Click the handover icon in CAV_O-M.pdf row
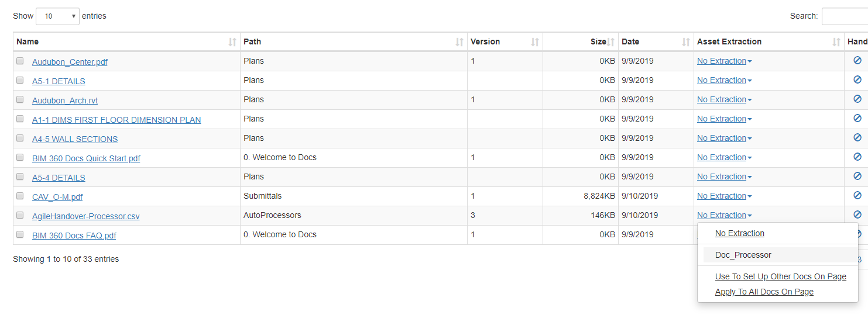Viewport: 868px width, 315px height. pos(857,196)
